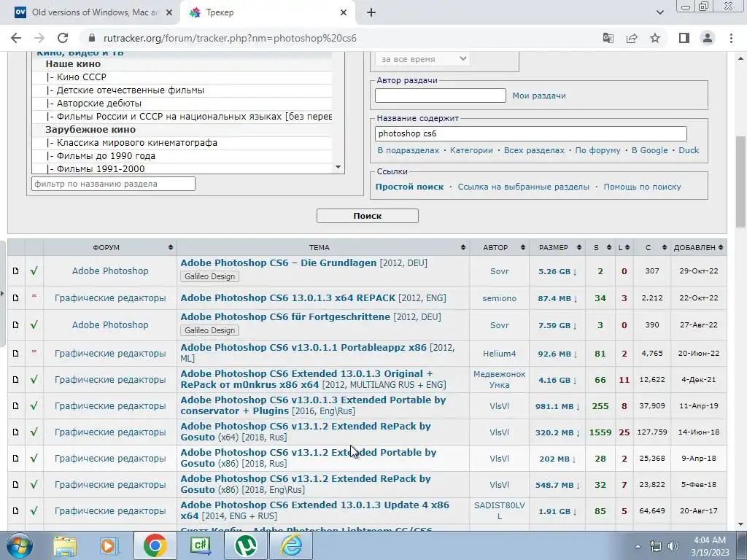Click the volume speaker tray icon

(673, 546)
